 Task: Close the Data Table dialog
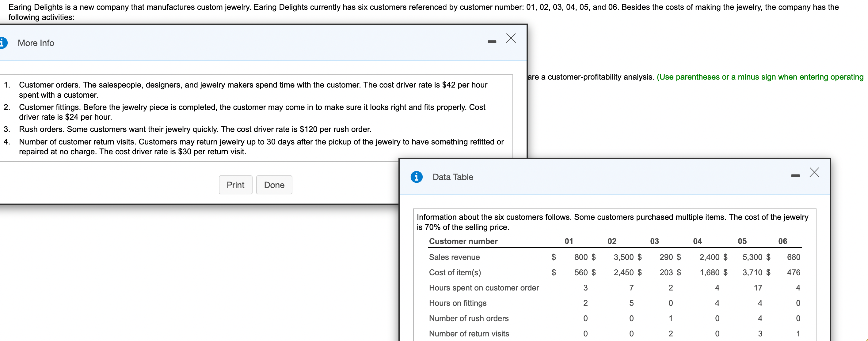(x=814, y=172)
